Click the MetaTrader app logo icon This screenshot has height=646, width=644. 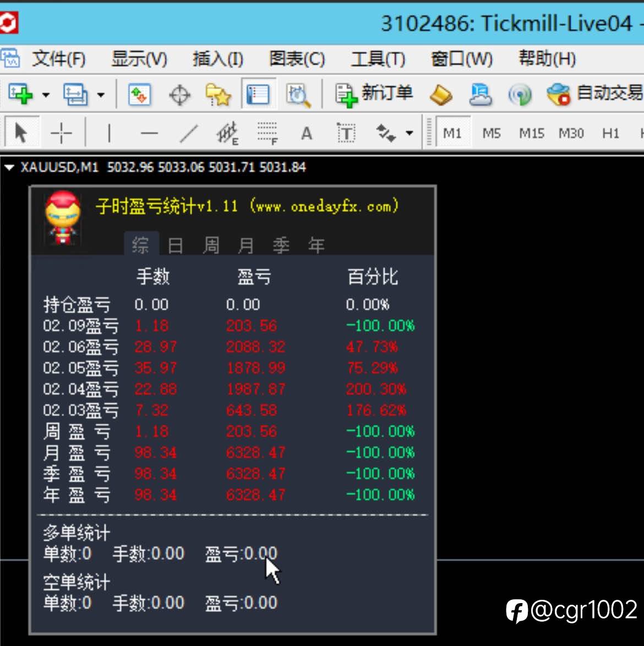[8, 23]
